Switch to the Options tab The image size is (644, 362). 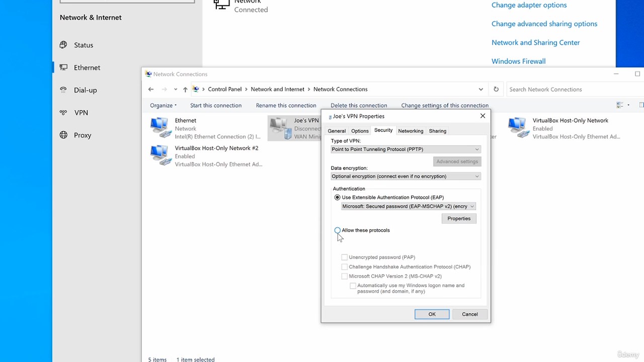click(x=360, y=131)
